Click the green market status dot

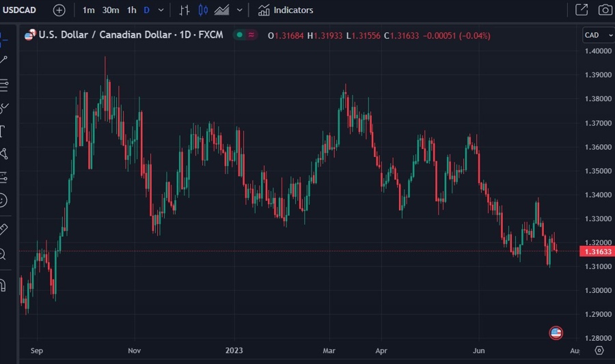[x=239, y=35]
